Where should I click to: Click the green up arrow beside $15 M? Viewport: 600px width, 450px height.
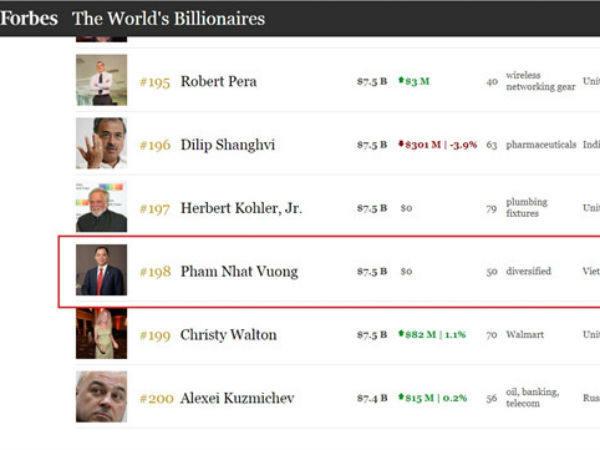[x=401, y=397]
